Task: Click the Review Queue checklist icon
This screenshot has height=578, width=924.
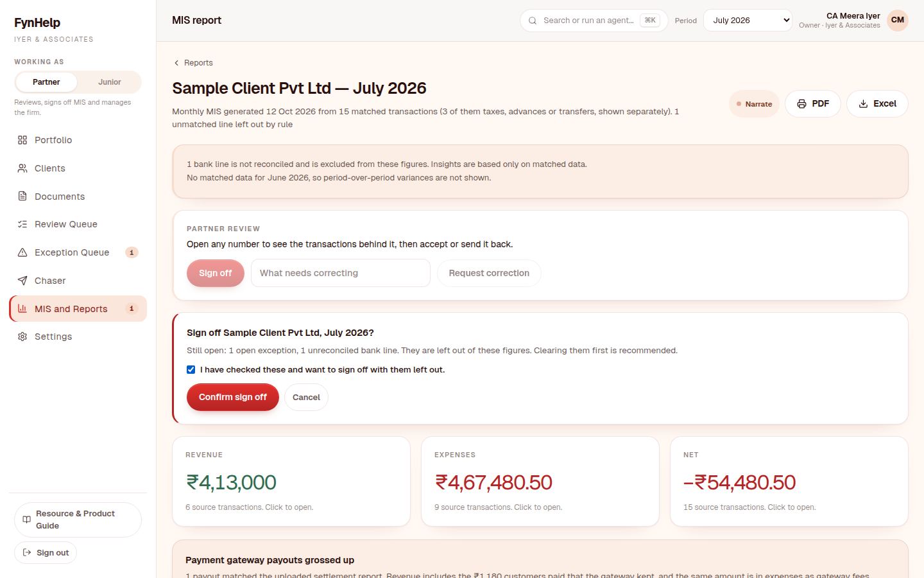Action: click(22, 224)
